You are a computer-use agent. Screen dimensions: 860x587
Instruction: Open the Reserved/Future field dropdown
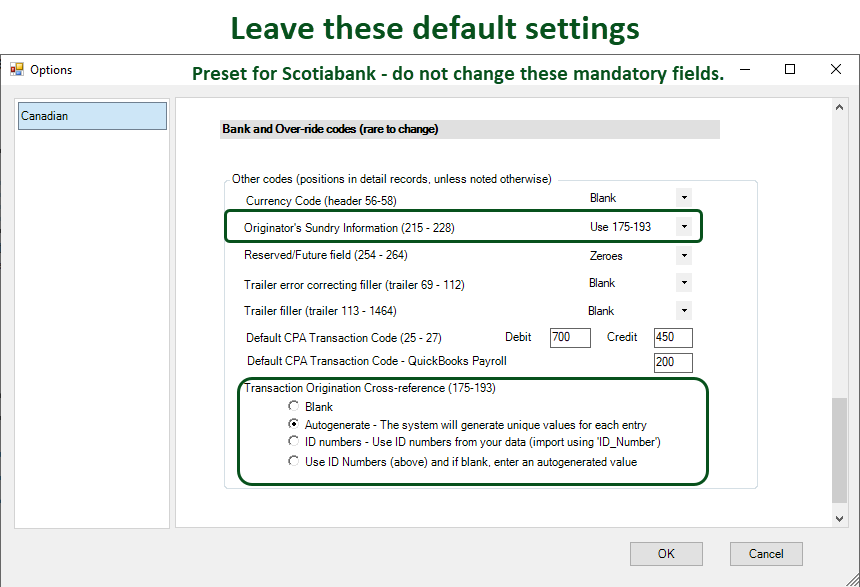pyautogui.click(x=683, y=256)
